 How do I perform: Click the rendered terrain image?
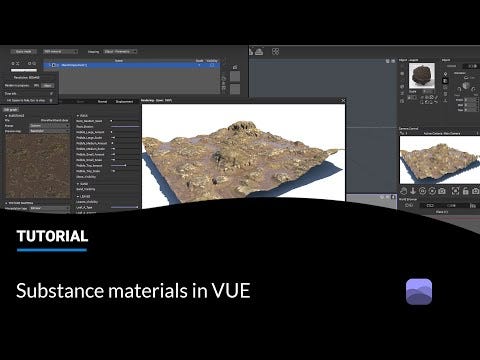pos(243,155)
